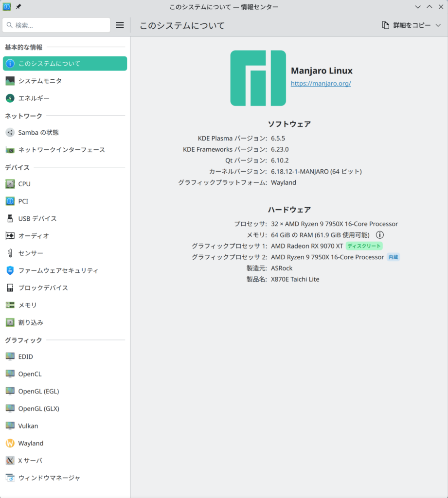448x498 pixels.
Task: Open the manjaro.org link
Action: tap(321, 83)
